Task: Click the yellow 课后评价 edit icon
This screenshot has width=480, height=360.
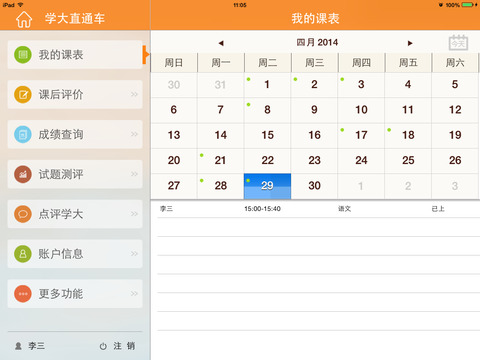Action: [23, 94]
